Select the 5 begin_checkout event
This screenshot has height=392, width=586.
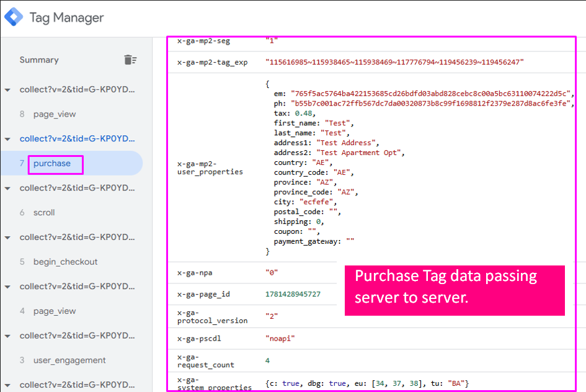point(65,262)
